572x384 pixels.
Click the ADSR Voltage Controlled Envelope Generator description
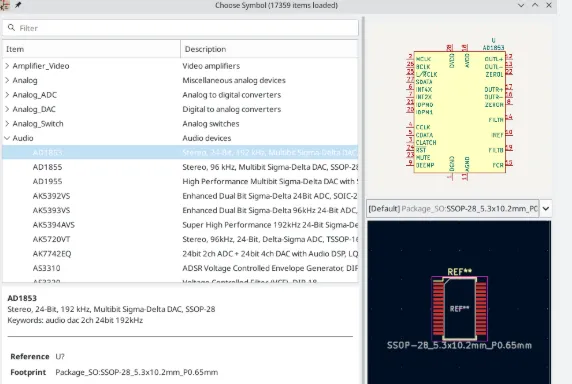(x=270, y=268)
